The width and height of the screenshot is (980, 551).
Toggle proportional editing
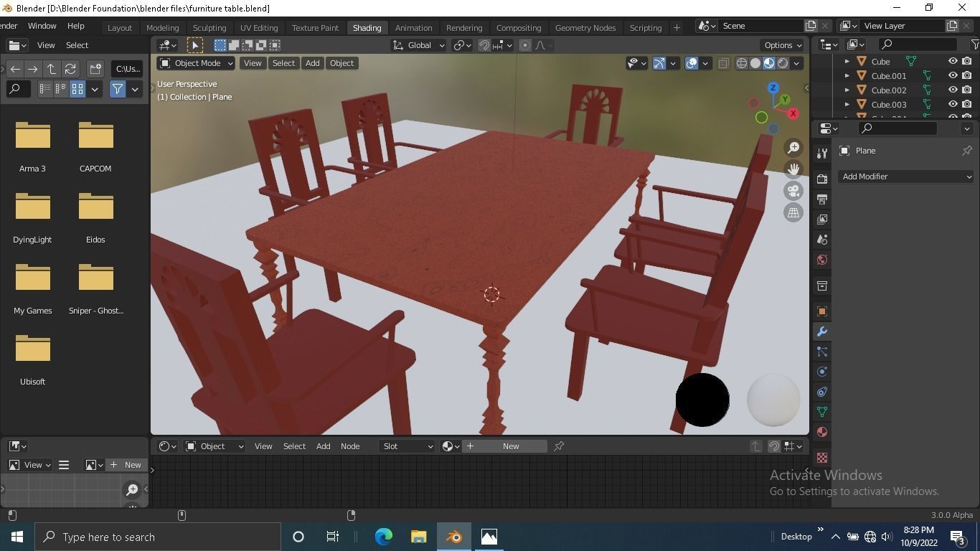tap(525, 45)
